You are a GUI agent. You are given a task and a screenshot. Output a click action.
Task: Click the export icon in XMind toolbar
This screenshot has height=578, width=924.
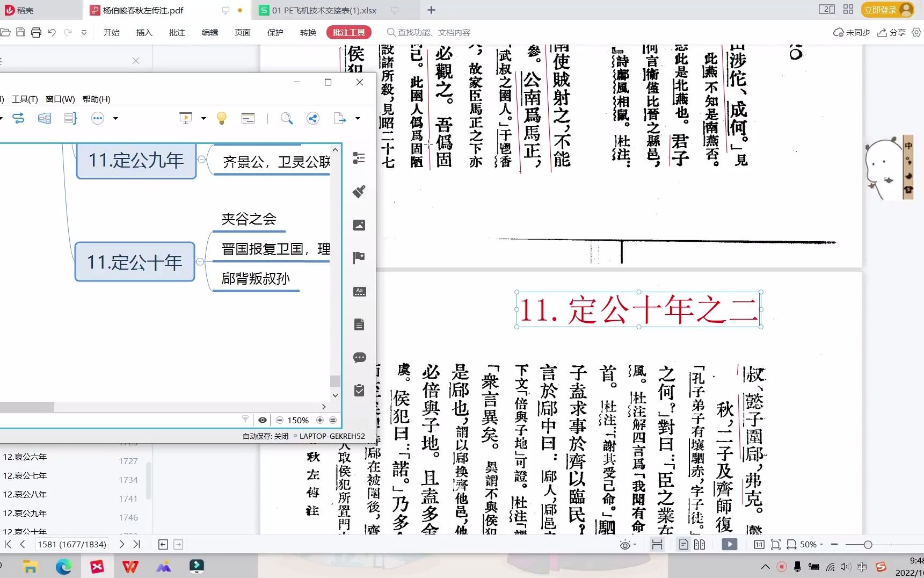coord(340,118)
